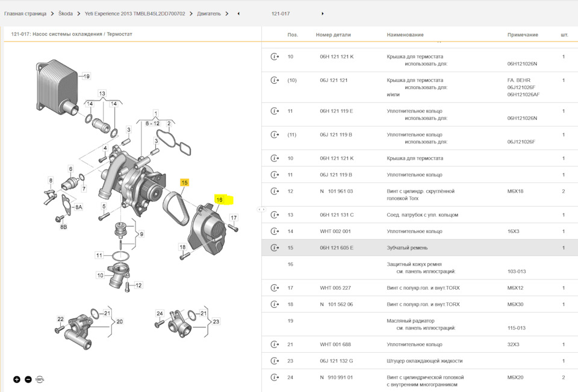Open info icon for part 06H 121 119 E
The image size is (578, 392).
point(275,111)
